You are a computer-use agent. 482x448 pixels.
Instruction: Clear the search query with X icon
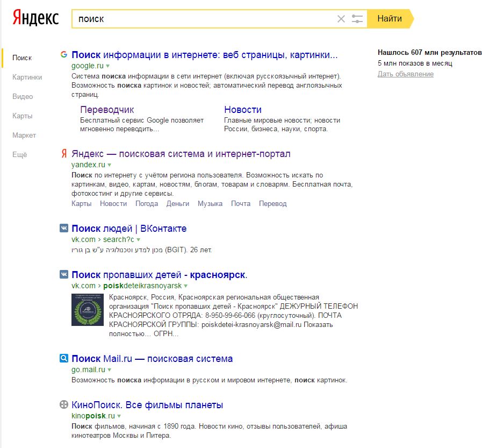coord(341,19)
